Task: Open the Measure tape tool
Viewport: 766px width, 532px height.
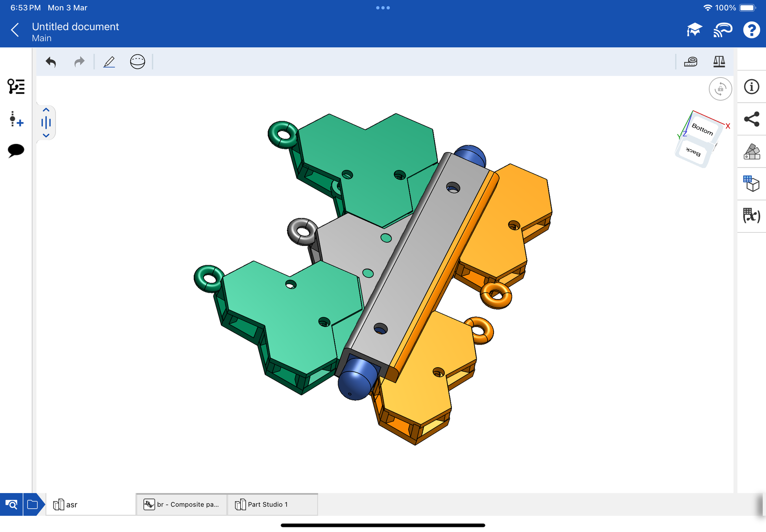Action: pyautogui.click(x=690, y=62)
